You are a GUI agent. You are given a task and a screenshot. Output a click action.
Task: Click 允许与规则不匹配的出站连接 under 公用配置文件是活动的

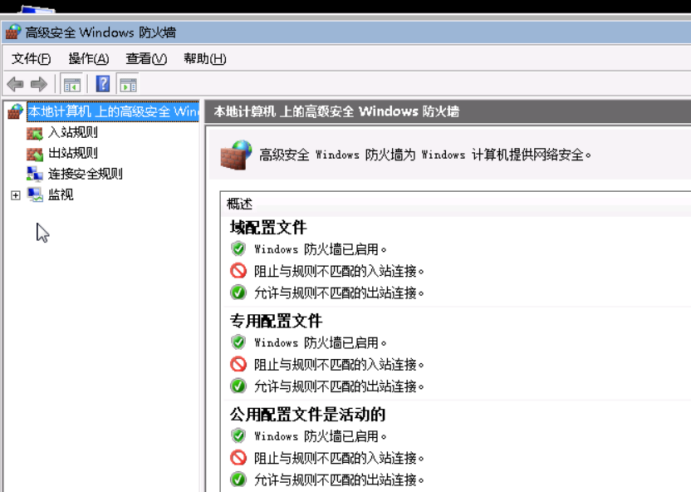click(339, 480)
